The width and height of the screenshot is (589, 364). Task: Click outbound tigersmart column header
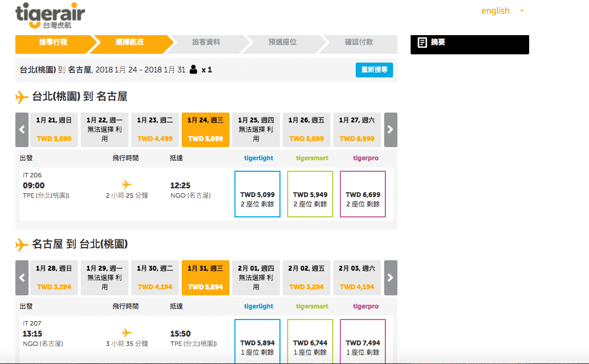click(312, 158)
